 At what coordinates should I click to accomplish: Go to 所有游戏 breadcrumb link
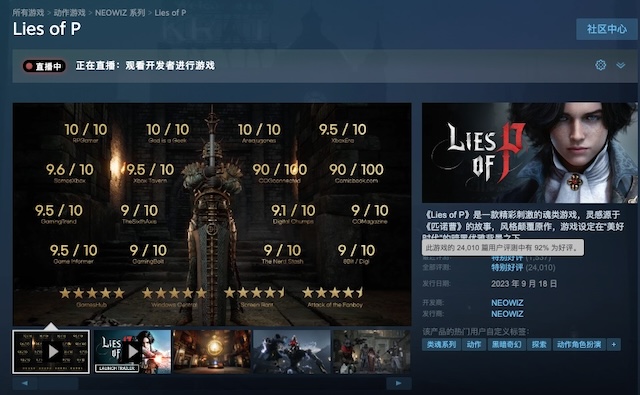click(28, 13)
